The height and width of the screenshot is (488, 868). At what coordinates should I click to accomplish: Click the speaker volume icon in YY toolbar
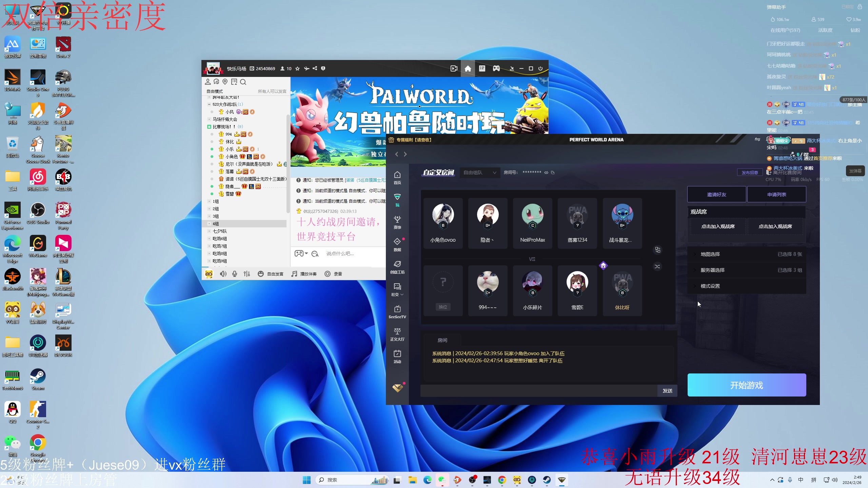[x=223, y=274]
